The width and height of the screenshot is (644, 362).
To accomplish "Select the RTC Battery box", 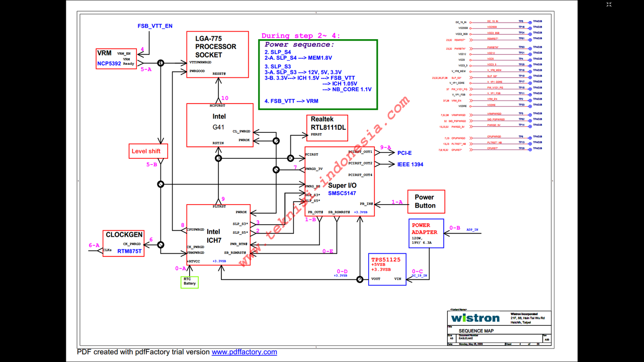I will pos(190,282).
